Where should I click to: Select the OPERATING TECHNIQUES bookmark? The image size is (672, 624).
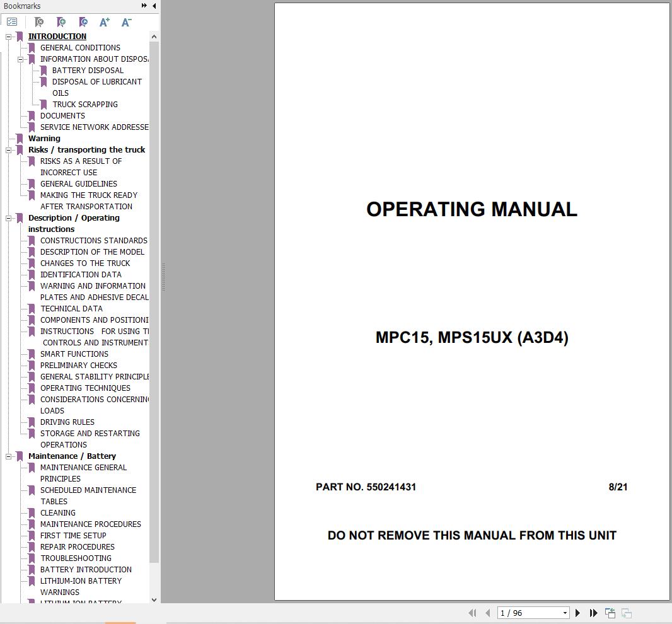pyautogui.click(x=85, y=388)
